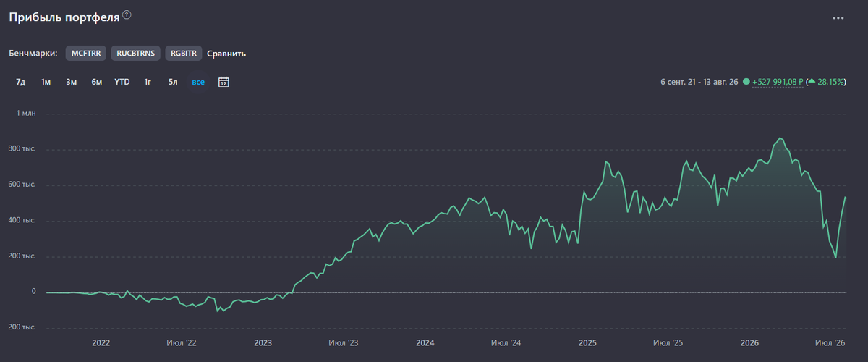Select the 3м period
Image resolution: width=868 pixels, height=362 pixels.
point(72,82)
